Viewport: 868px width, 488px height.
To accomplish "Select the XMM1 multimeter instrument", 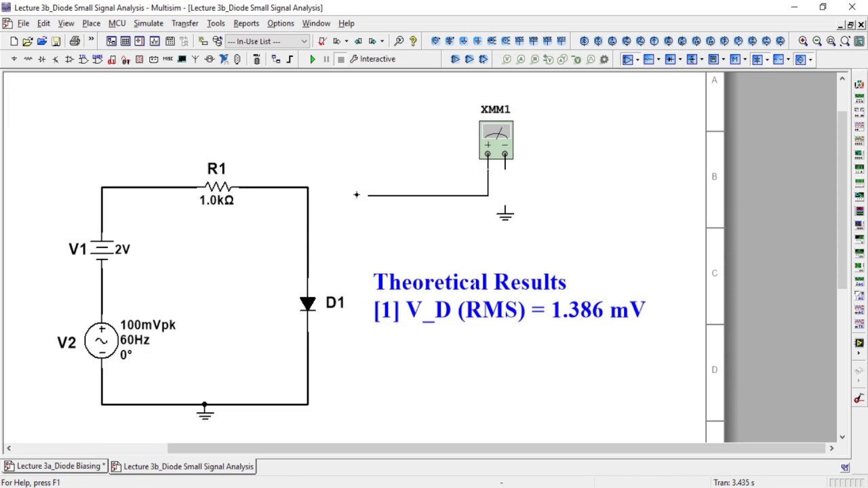I will (496, 140).
